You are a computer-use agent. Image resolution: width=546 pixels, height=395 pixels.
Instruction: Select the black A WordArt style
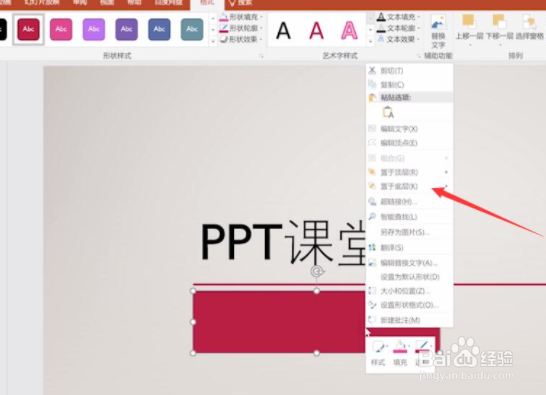(283, 31)
